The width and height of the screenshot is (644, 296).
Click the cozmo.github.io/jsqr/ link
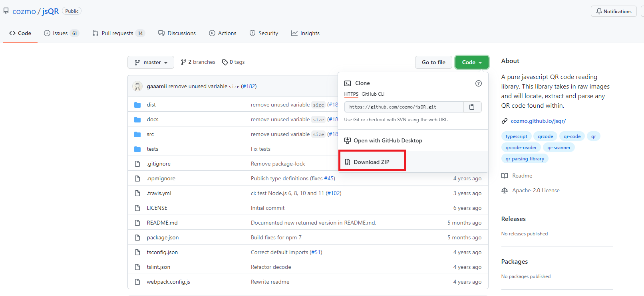click(538, 121)
